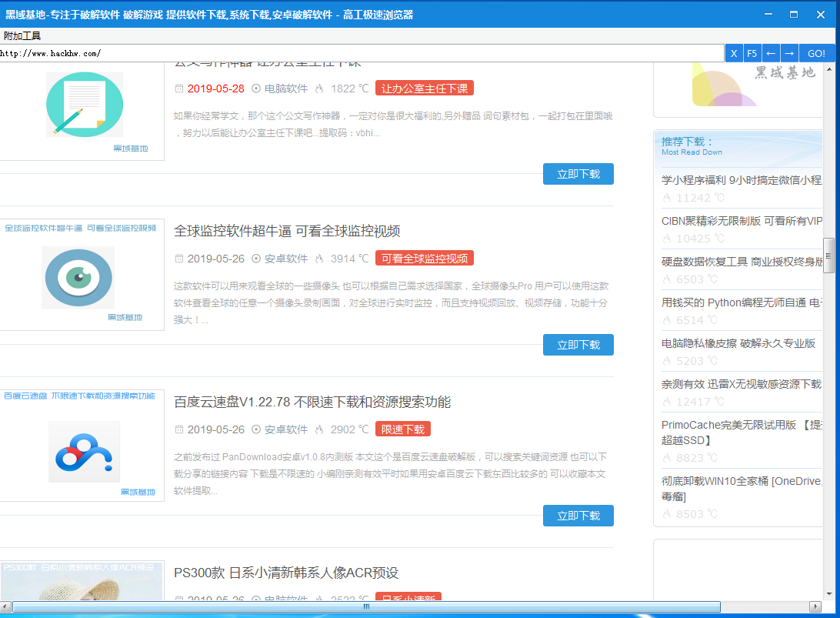Open the 全球监控软件超牛逼 article title

(287, 231)
